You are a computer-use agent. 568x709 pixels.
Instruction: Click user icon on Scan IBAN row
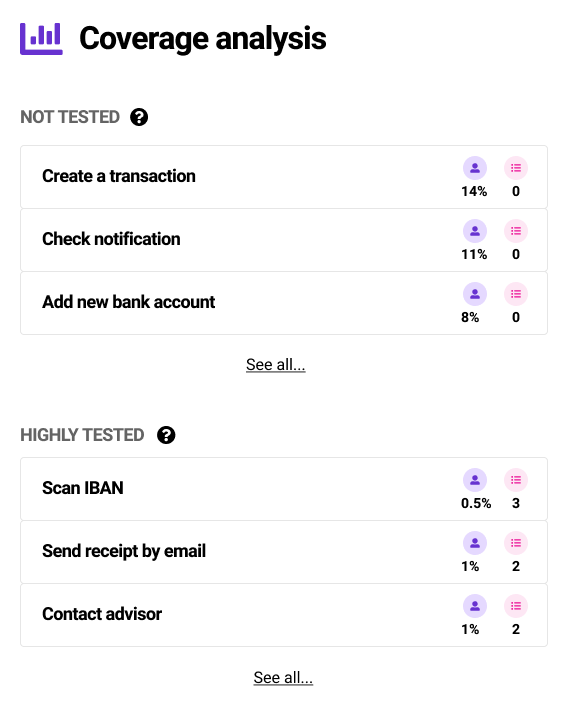coord(475,480)
